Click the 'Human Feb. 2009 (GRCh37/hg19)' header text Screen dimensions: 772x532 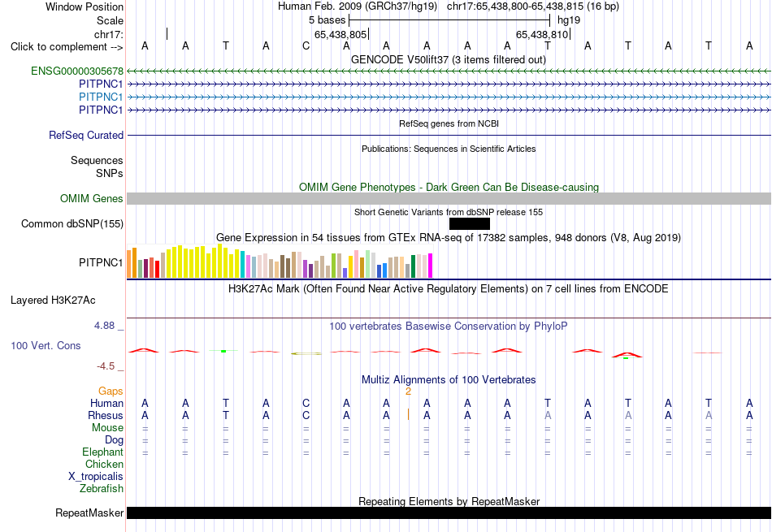click(358, 6)
